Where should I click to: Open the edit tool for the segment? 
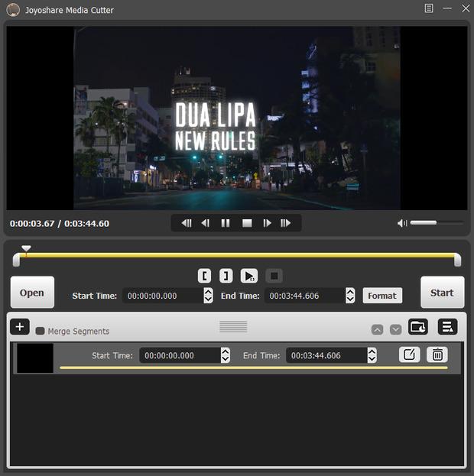pyautogui.click(x=410, y=355)
